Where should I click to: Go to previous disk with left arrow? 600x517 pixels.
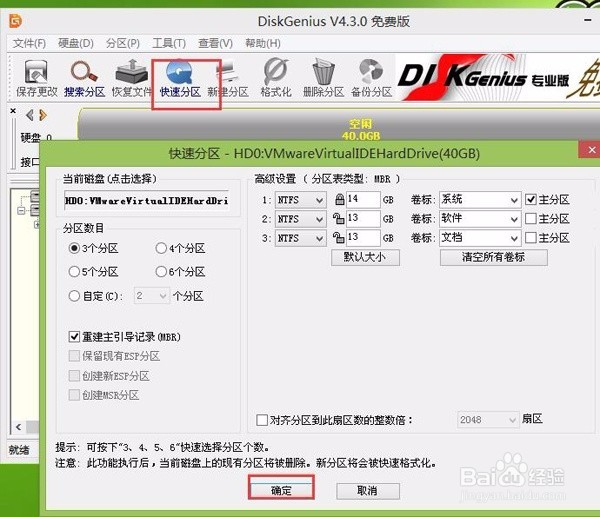(29, 115)
